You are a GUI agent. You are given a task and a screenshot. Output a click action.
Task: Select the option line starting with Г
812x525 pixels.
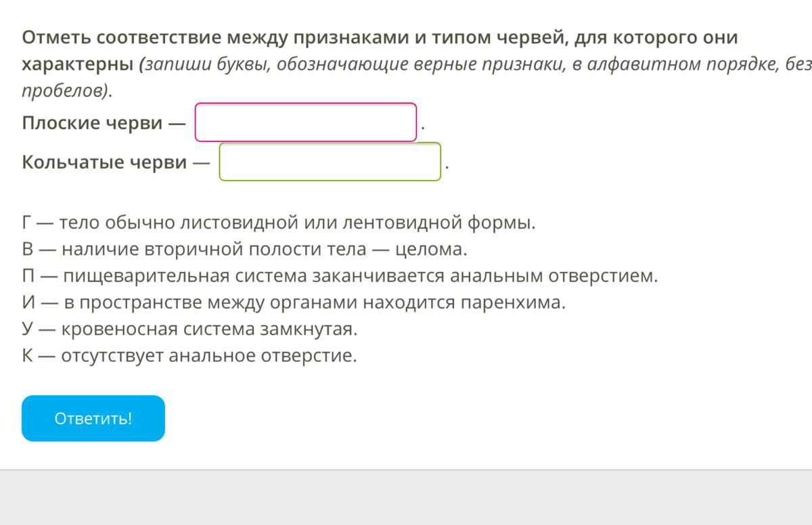click(278, 223)
